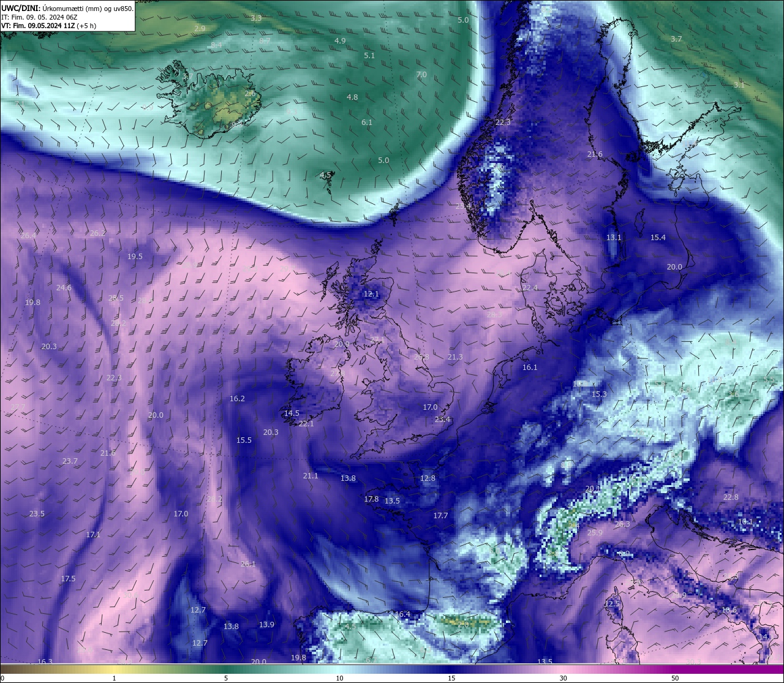This screenshot has height=683, width=784.
Task: Click the 15.4 value label
Action: pyautogui.click(x=658, y=237)
